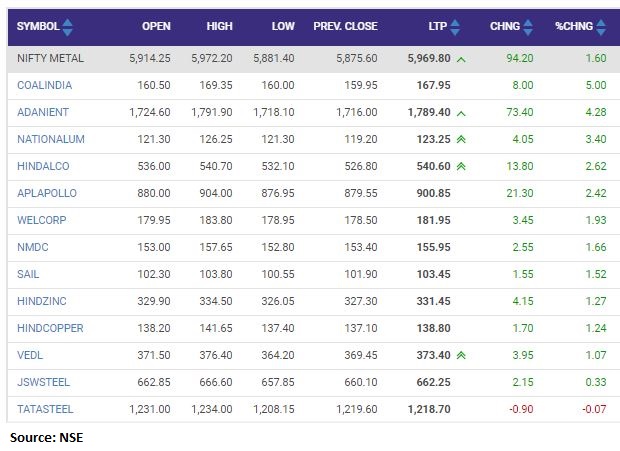Image resolution: width=620 pixels, height=451 pixels.
Task: Open the HINDCOPPER symbol link
Action: (x=50, y=328)
